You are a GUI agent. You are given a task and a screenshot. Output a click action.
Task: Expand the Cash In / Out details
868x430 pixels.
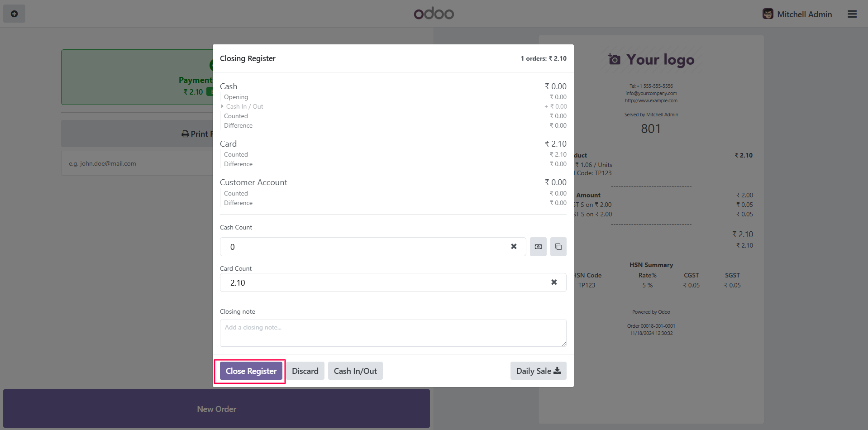pos(222,106)
